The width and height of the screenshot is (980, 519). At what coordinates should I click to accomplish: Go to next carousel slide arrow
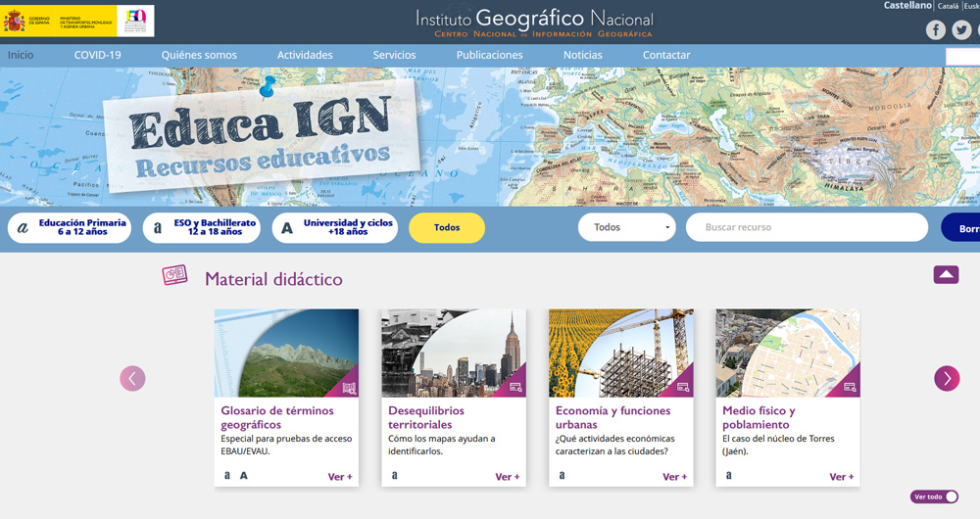tap(947, 378)
